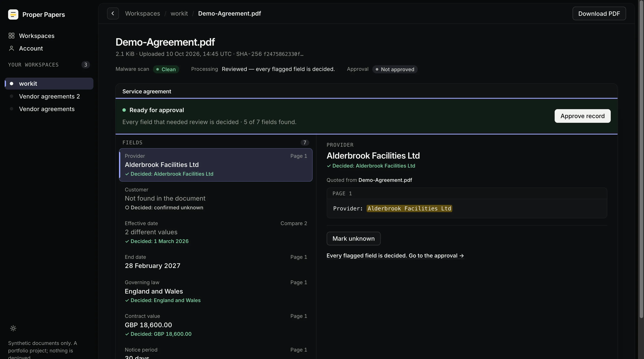This screenshot has width=644, height=359.
Task: Click the Clean malware scan badge
Action: (166, 69)
